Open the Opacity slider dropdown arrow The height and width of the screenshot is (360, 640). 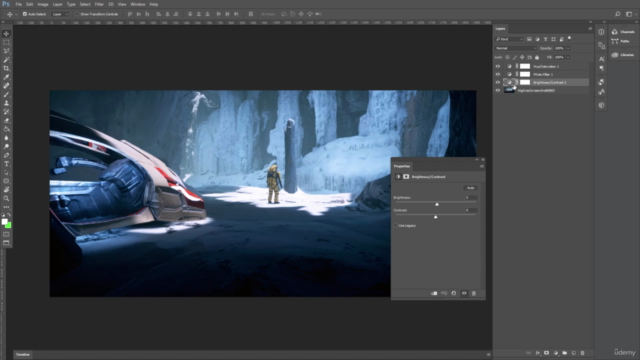(x=568, y=48)
